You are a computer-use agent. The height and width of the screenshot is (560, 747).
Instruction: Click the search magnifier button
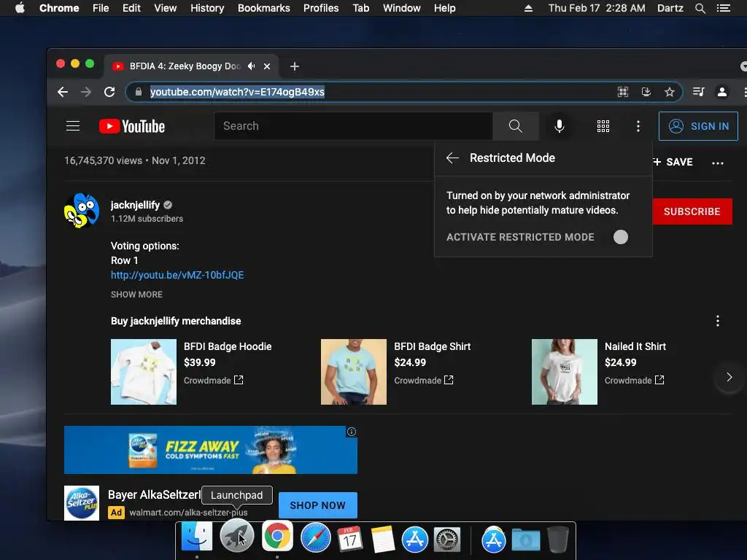(x=516, y=126)
